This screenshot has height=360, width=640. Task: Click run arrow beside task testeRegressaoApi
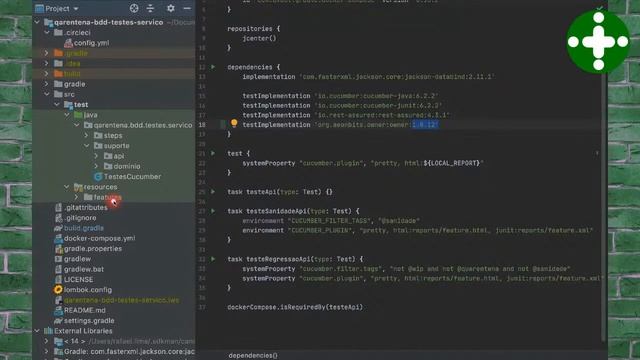(213, 259)
